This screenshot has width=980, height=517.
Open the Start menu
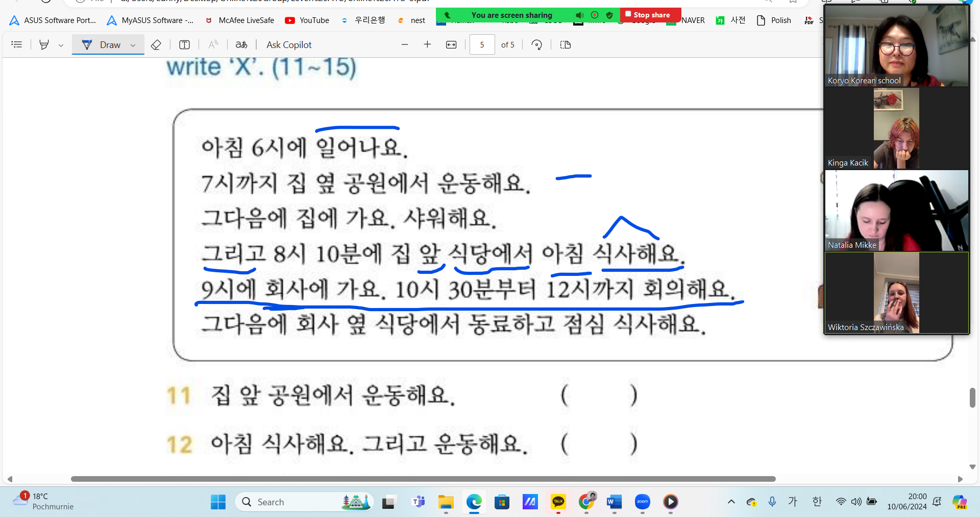(218, 502)
